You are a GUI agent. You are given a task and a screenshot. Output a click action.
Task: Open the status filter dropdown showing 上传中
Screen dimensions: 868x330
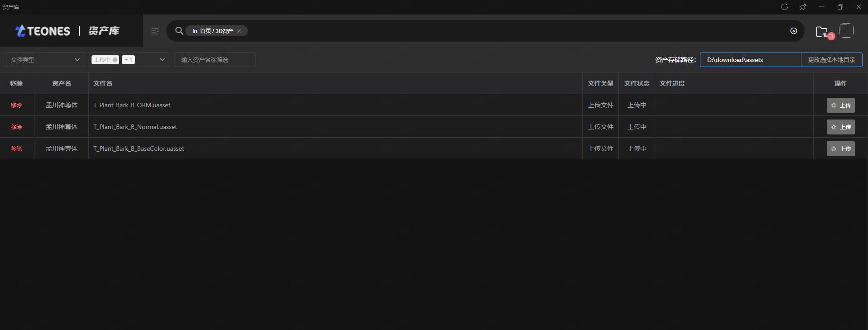pos(162,60)
